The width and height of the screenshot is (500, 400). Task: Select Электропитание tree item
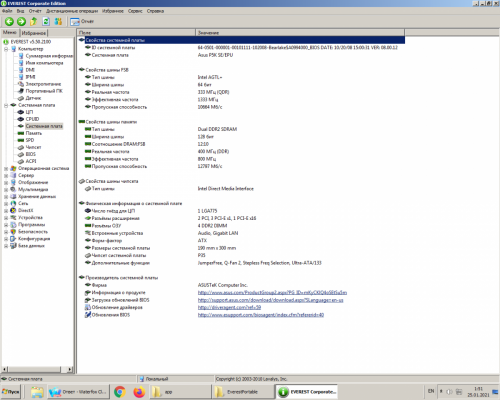tap(43, 84)
